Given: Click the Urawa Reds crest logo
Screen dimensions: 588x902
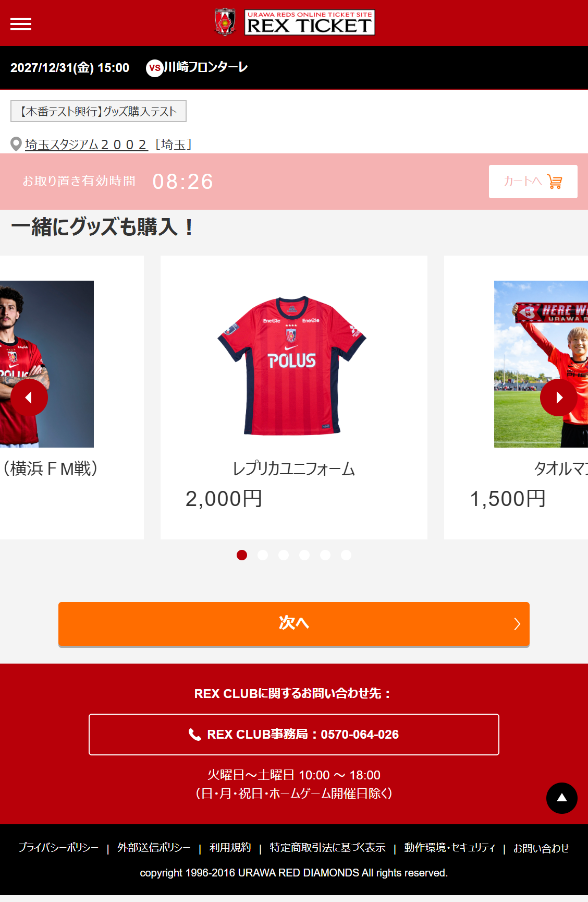Looking at the screenshot, I should coord(225,22).
